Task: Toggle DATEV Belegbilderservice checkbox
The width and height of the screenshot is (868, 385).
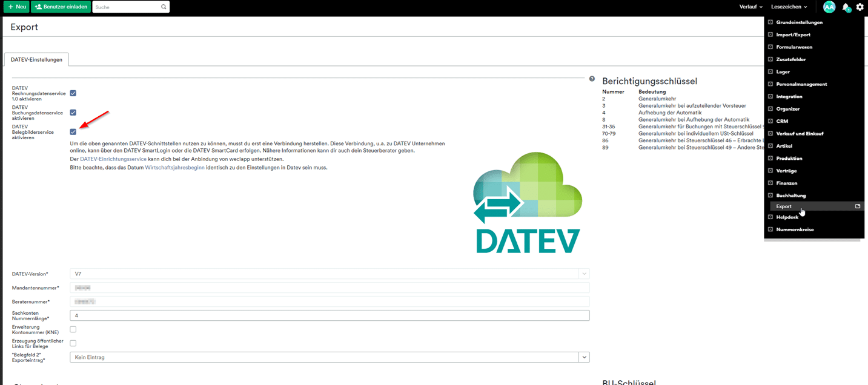Action: click(x=73, y=132)
